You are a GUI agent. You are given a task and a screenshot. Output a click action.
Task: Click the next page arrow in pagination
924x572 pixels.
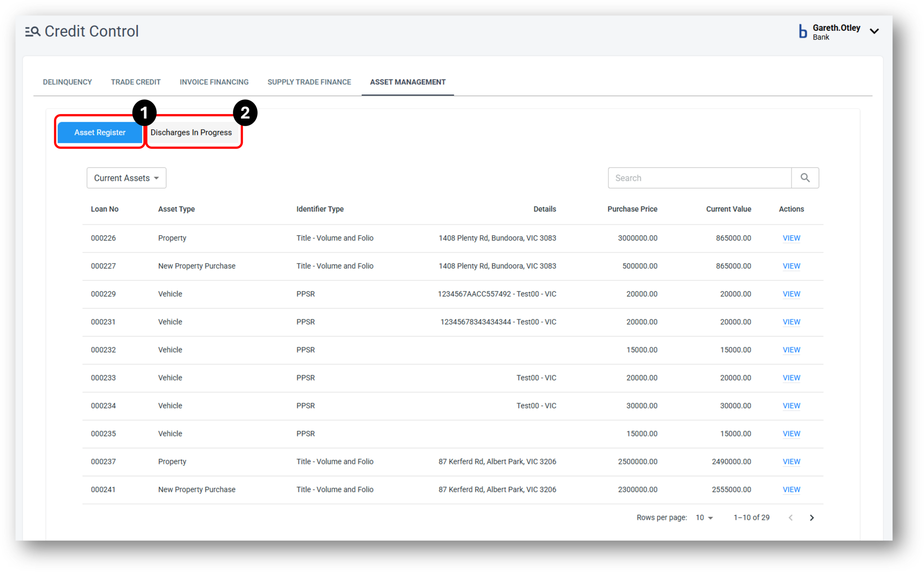pos(812,517)
